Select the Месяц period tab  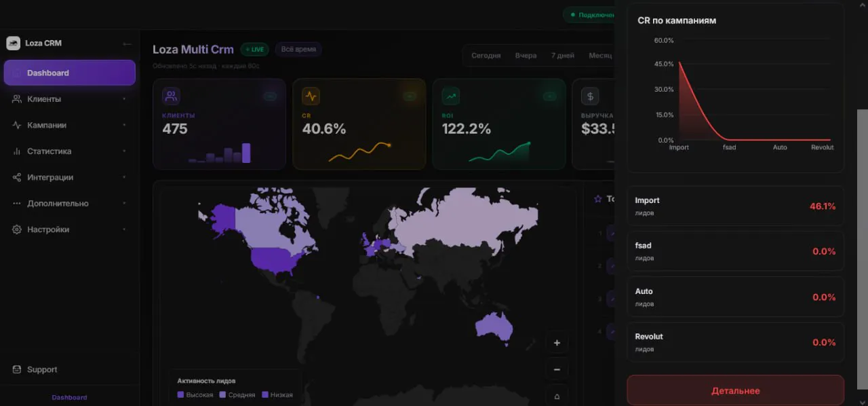pyautogui.click(x=599, y=56)
